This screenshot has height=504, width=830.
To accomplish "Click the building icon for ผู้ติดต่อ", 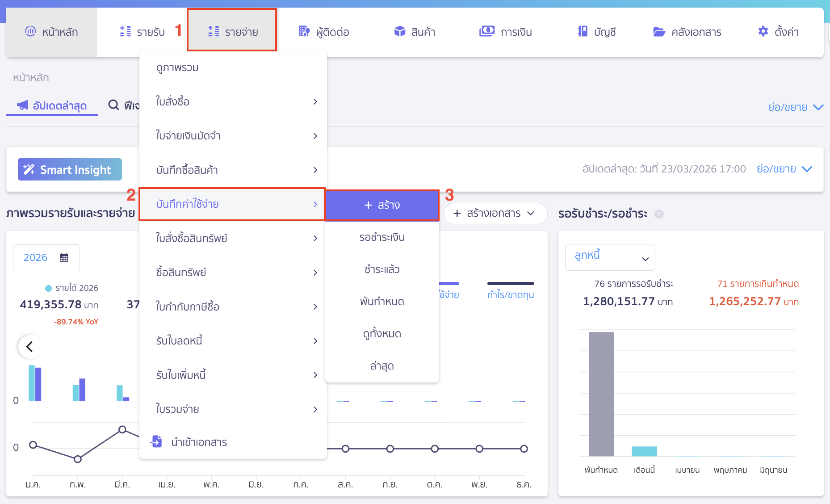I will (x=304, y=31).
